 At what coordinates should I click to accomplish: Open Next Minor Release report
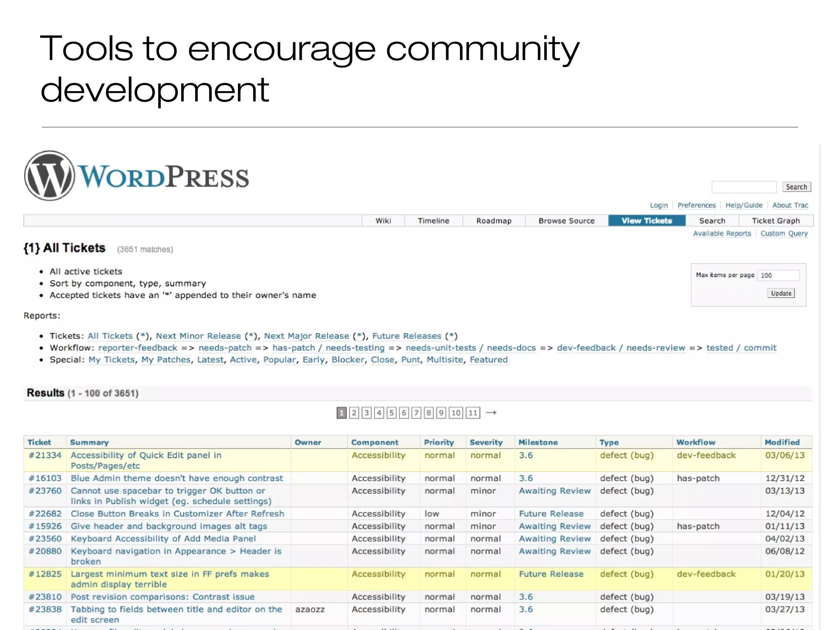[x=198, y=336]
